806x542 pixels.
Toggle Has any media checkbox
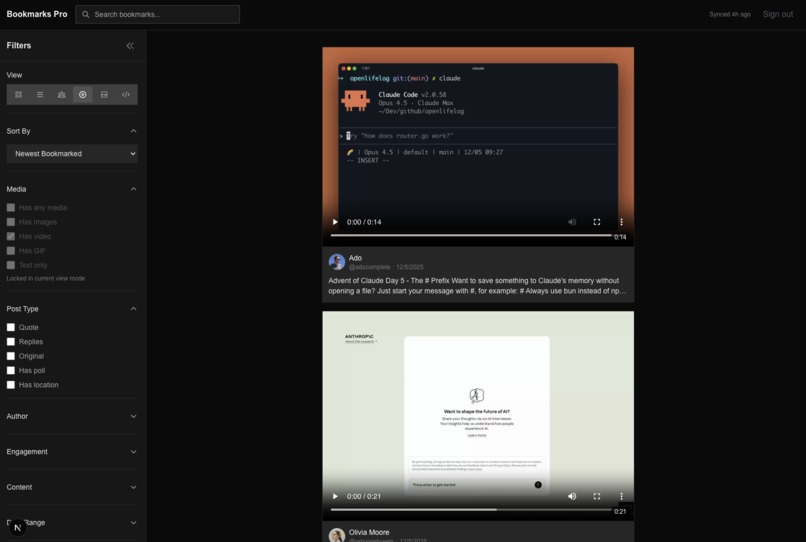click(x=11, y=208)
